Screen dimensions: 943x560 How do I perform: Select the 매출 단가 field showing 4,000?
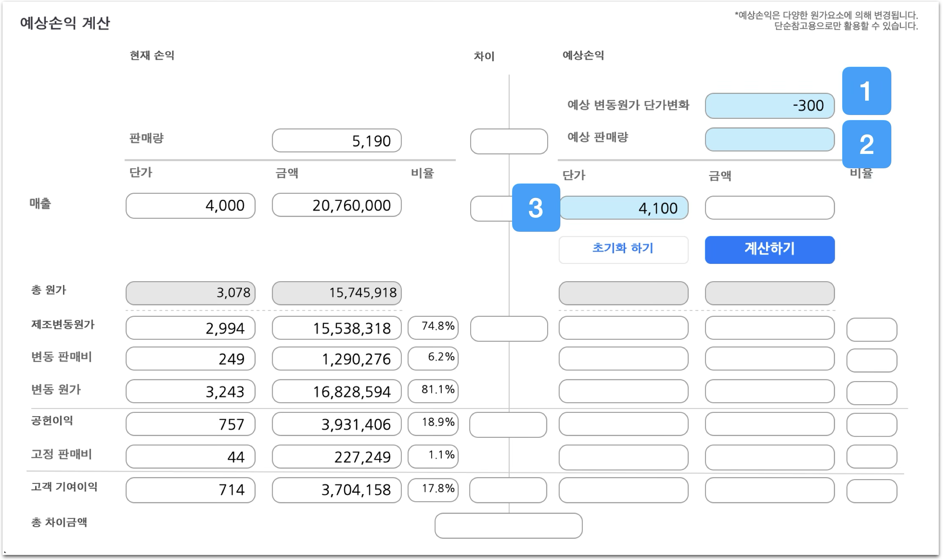pyautogui.click(x=190, y=206)
